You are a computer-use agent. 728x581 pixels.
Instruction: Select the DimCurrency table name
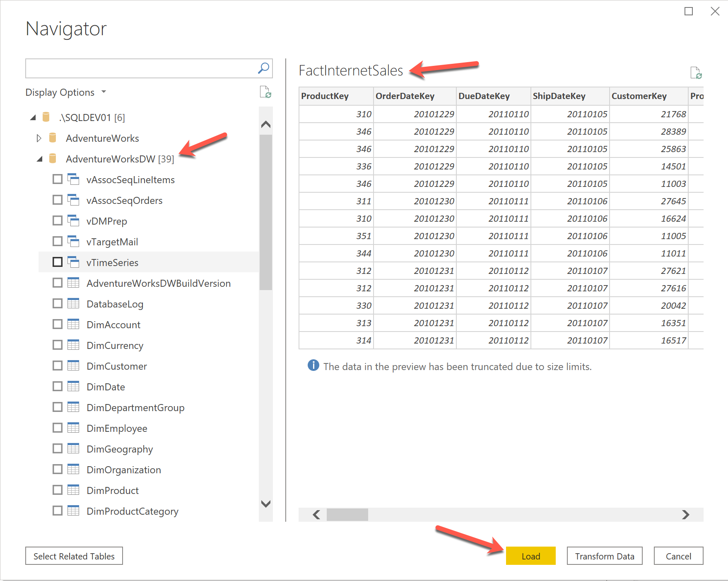pyautogui.click(x=115, y=345)
